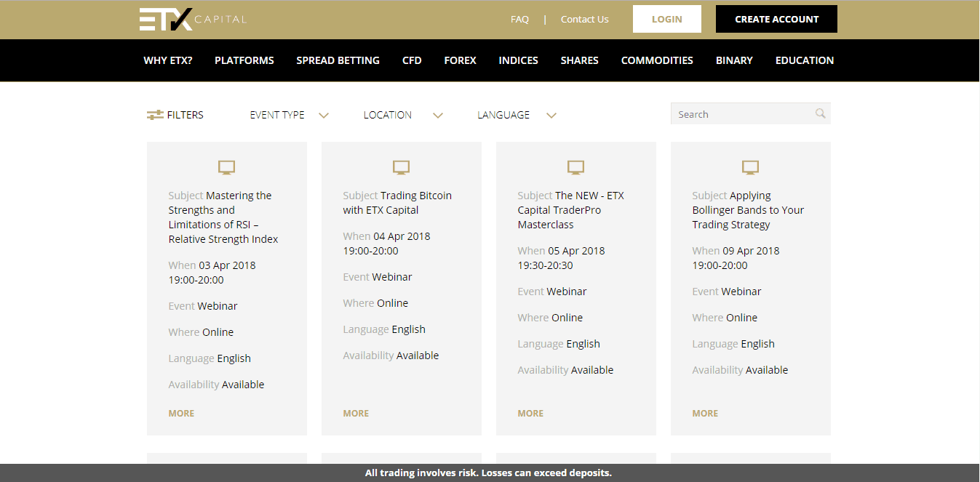Image resolution: width=980 pixels, height=482 pixels.
Task: Click monitor icon on Trading Bitcoin card
Action: pos(402,168)
